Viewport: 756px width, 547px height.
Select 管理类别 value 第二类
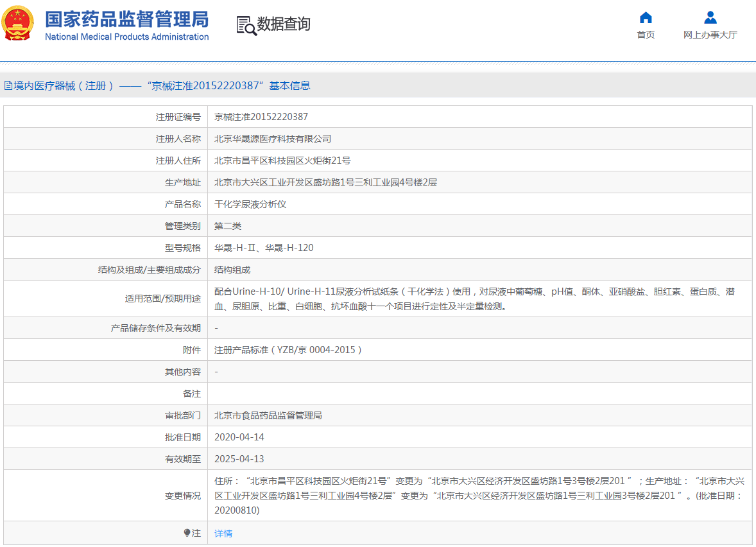point(228,226)
